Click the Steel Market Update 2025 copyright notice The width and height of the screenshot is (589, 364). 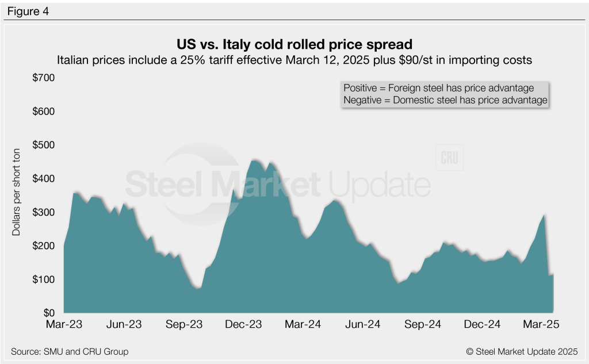521,351
